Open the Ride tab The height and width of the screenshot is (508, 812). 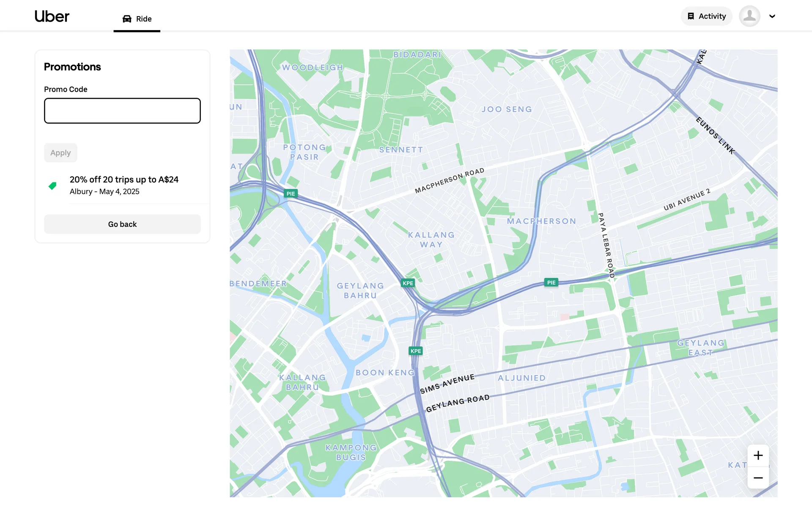click(x=137, y=19)
